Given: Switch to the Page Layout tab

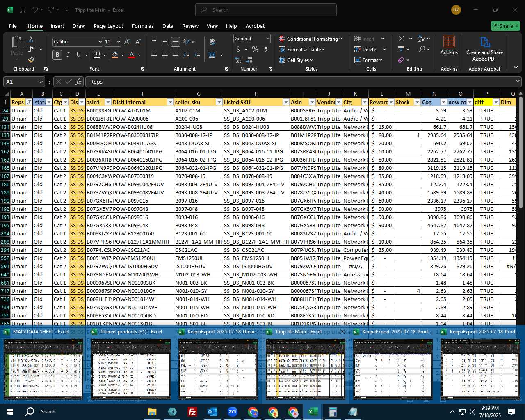Looking at the screenshot, I should [x=108, y=26].
